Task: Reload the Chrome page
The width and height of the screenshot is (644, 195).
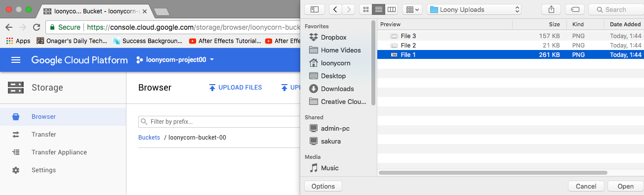Action: (36, 27)
